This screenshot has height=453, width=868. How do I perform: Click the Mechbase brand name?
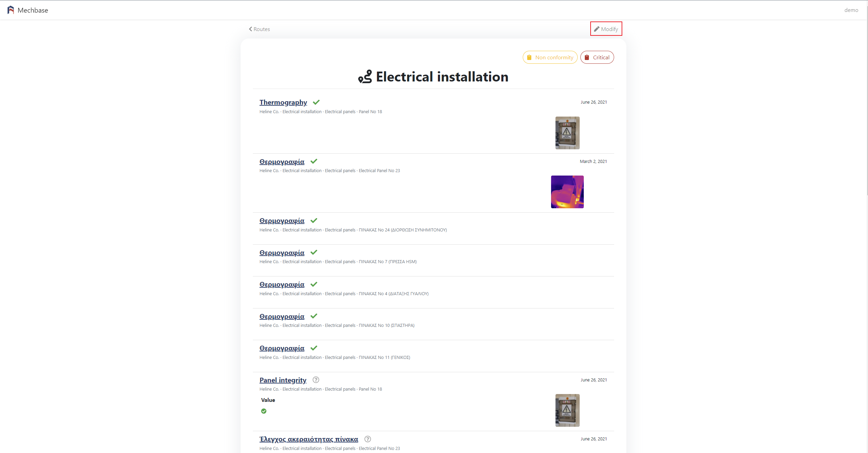(x=33, y=10)
